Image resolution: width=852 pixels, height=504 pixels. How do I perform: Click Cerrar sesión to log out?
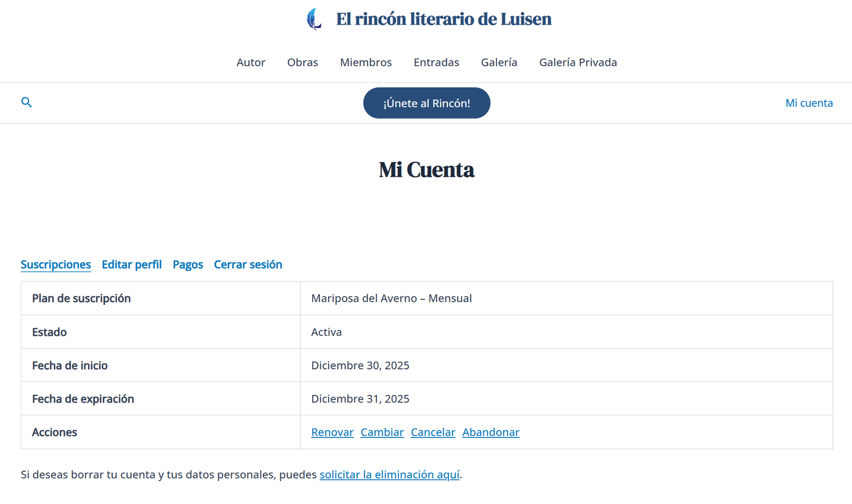click(248, 265)
